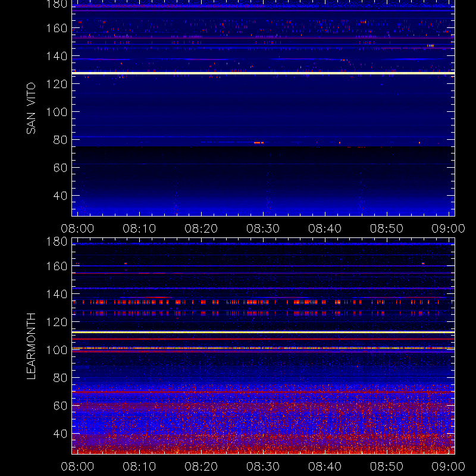
Task: Click 09:00 time label under Learmonth plot
Action: (449, 466)
